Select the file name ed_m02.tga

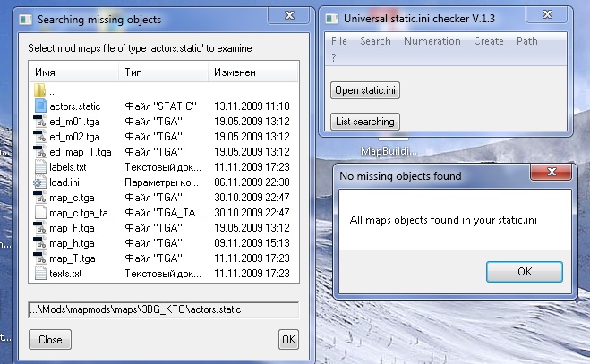(74, 137)
